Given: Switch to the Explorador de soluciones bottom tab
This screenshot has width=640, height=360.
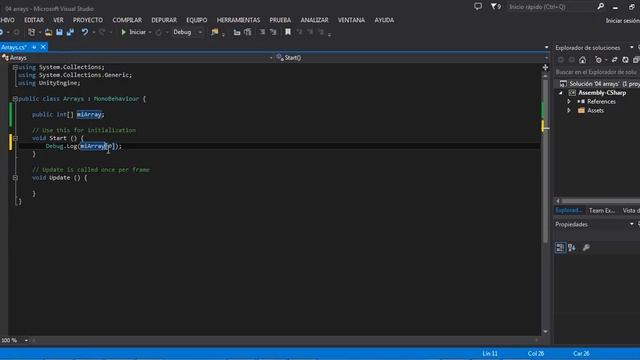Looking at the screenshot, I should click(568, 211).
